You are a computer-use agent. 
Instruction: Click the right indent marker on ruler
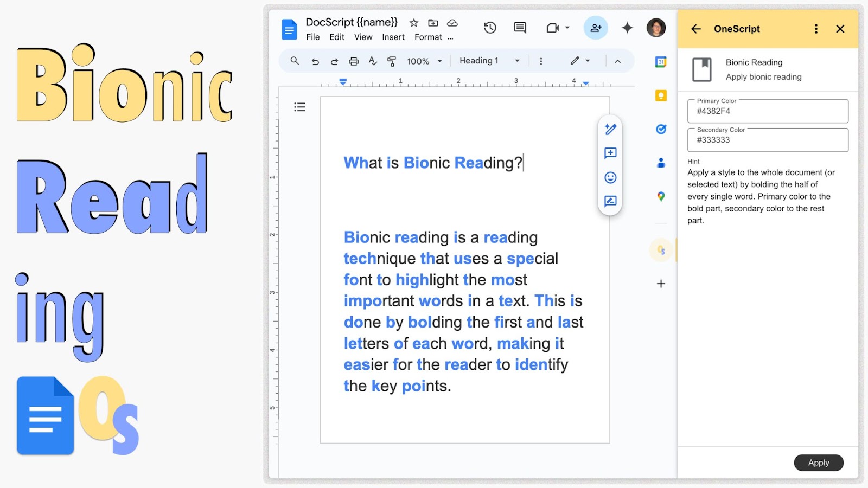pos(585,84)
